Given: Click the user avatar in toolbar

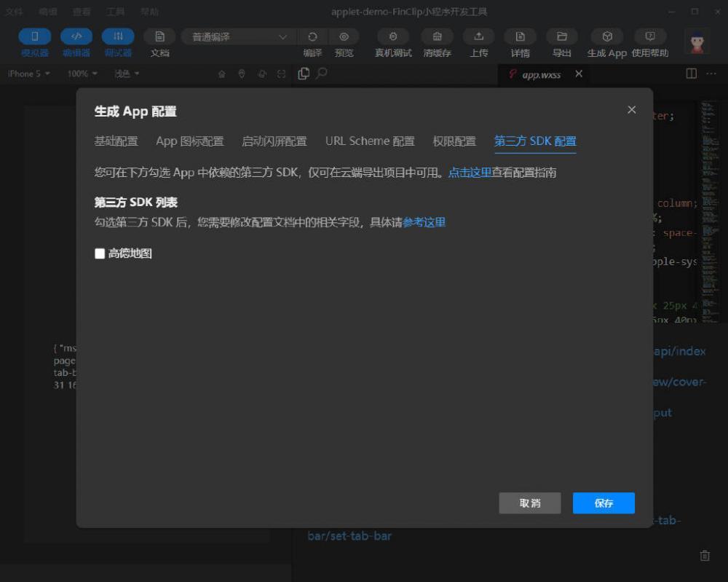Looking at the screenshot, I should (x=697, y=42).
